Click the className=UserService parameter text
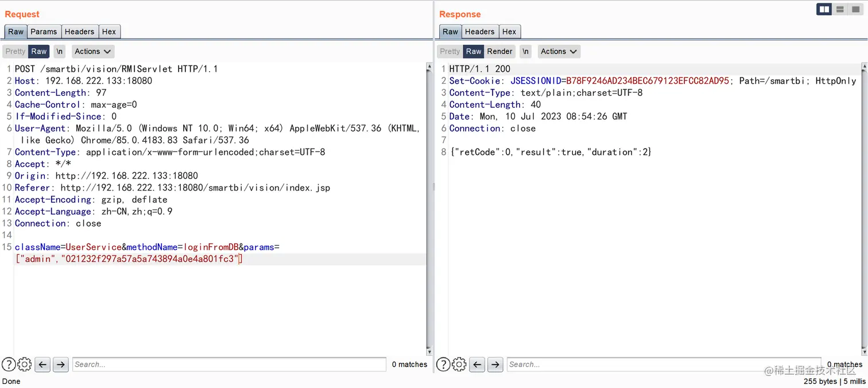The height and width of the screenshot is (388, 868). point(68,247)
